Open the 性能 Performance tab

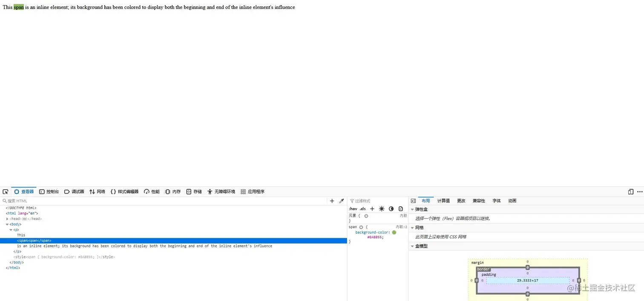(152, 192)
